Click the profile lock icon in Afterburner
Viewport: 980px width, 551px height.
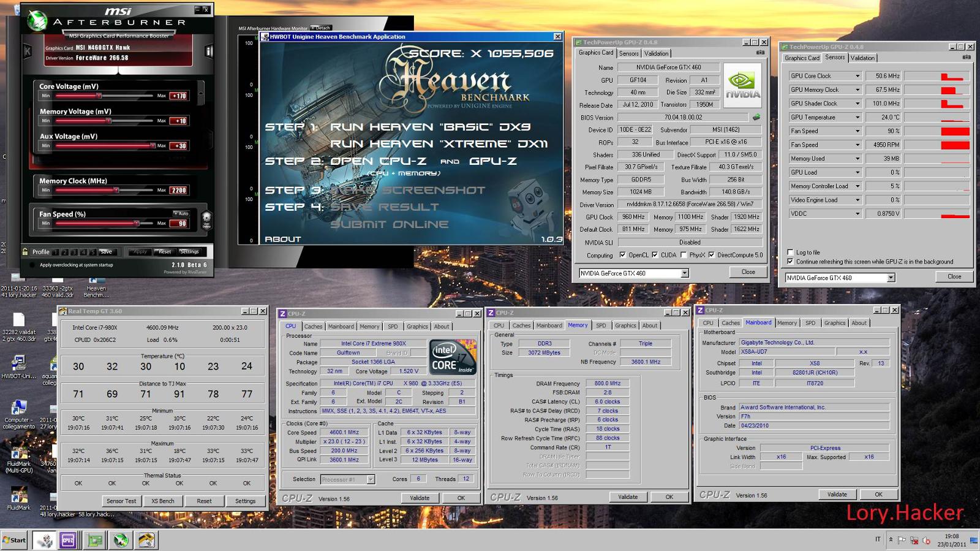(x=25, y=251)
